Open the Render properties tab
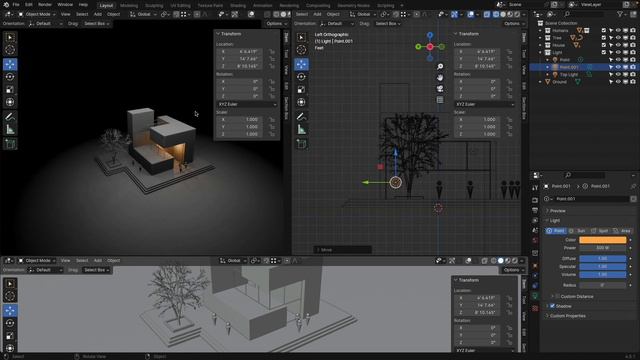This screenshot has width=640, height=360. pyautogui.click(x=535, y=200)
